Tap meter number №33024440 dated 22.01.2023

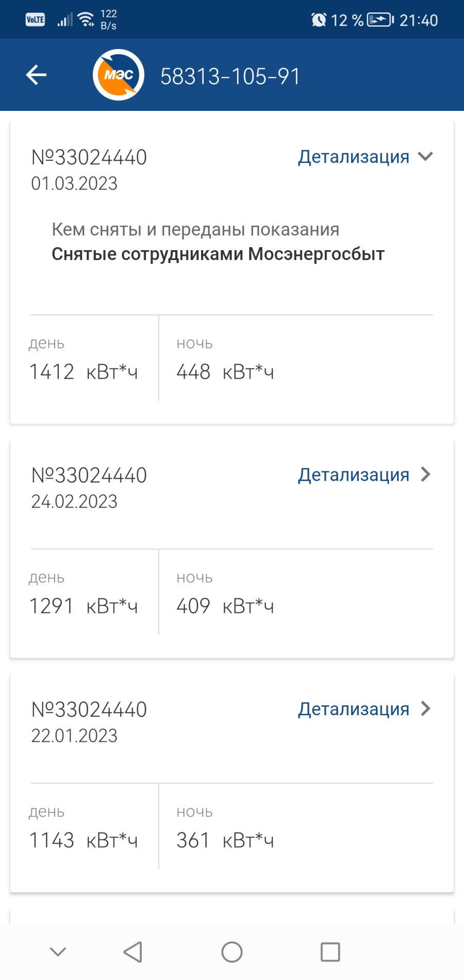coord(89,710)
